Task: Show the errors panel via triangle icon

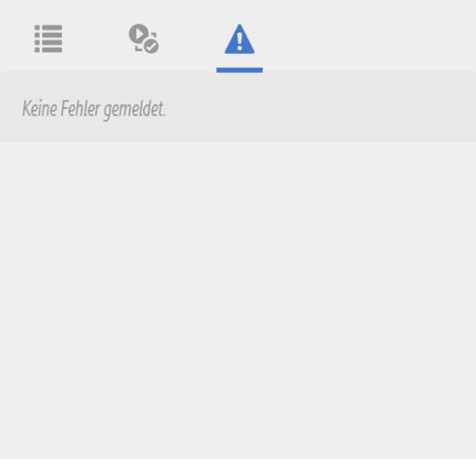Action: click(x=240, y=39)
